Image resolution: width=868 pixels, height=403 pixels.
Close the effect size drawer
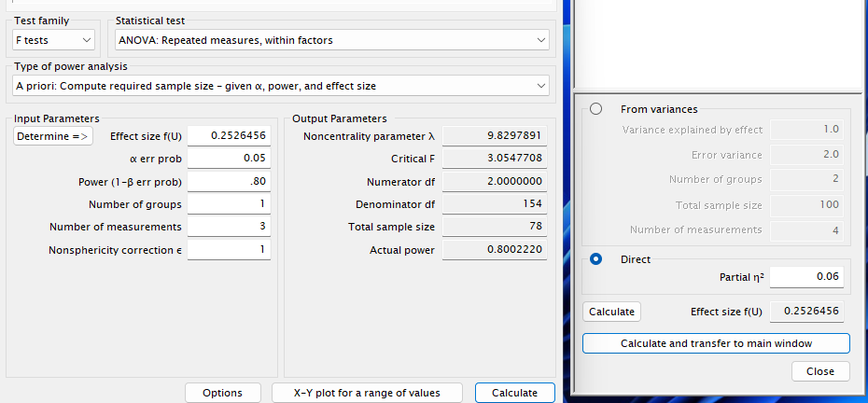click(x=820, y=371)
